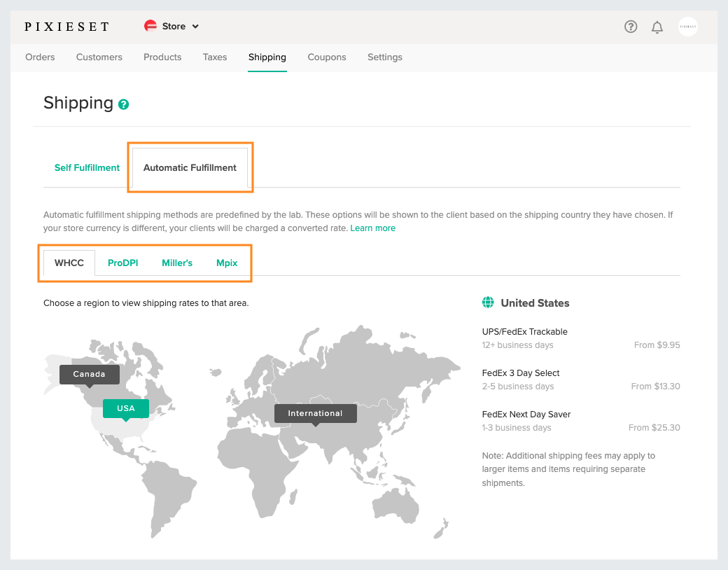The height and width of the screenshot is (570, 728).
Task: Switch to the Miller's lab tab
Action: coord(177,263)
